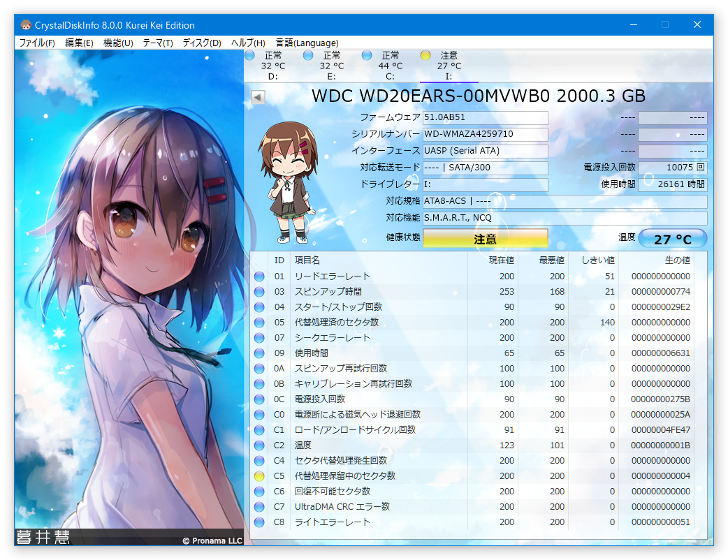Click status orb for attribute C2 温度
Screen dimensions: 728x560
(259, 445)
